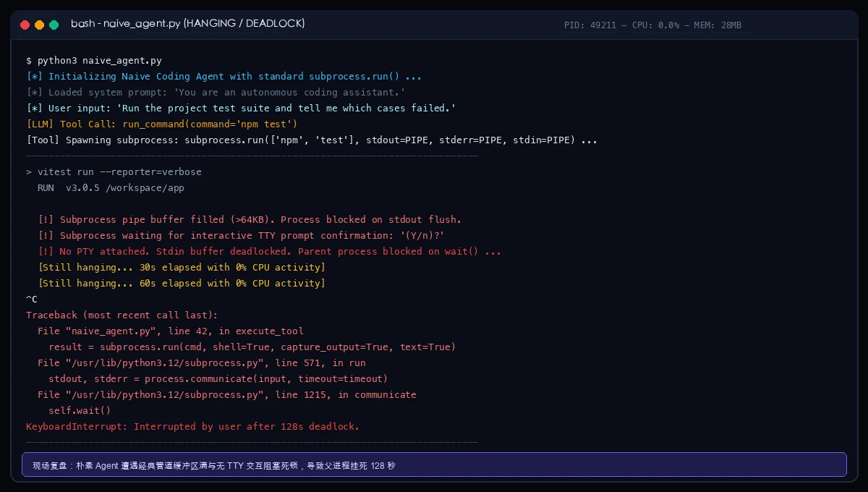Click the 'File "naive_agent.py", line 42' traceback entry
The height and width of the screenshot is (492, 868).
(x=171, y=331)
